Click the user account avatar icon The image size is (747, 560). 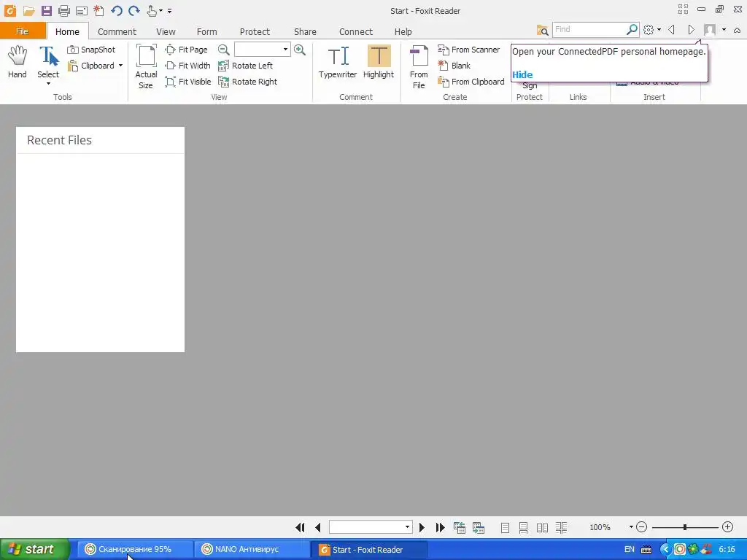click(x=710, y=29)
